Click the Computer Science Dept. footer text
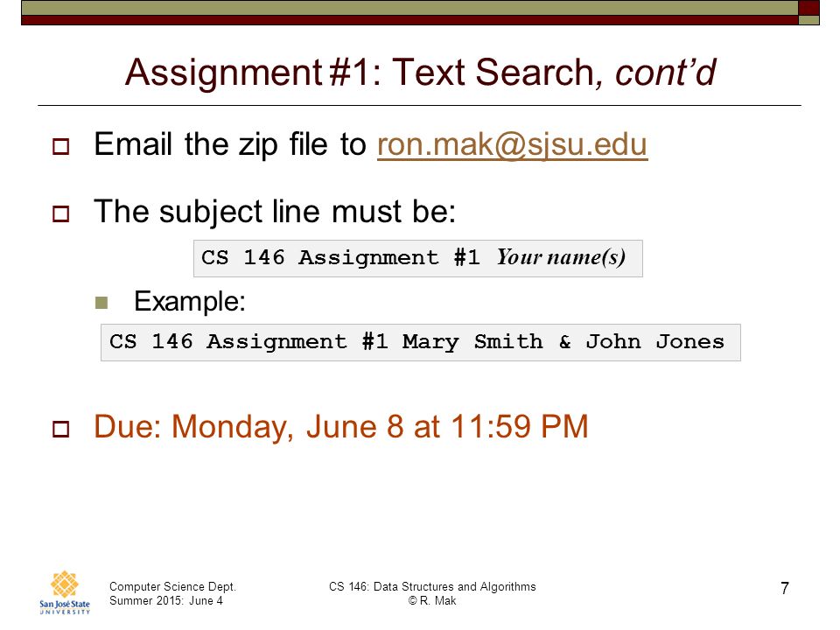Image resolution: width=840 pixels, height=630 pixels. click(x=172, y=586)
